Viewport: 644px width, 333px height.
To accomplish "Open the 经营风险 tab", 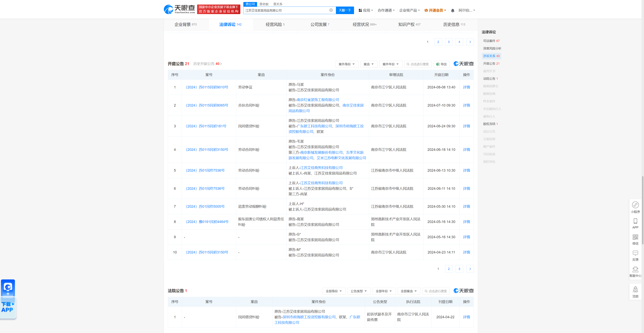I will [274, 24].
